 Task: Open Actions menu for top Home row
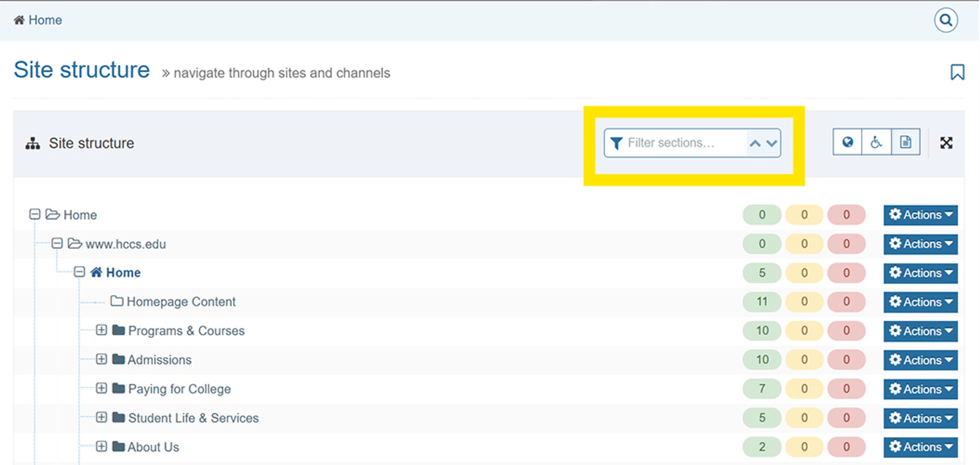[x=921, y=215]
